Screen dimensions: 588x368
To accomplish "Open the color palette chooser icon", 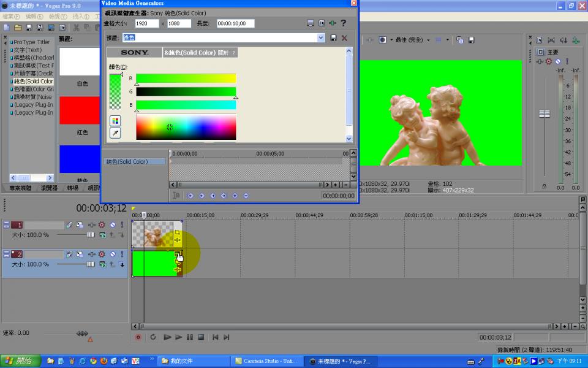I will pyautogui.click(x=115, y=121).
